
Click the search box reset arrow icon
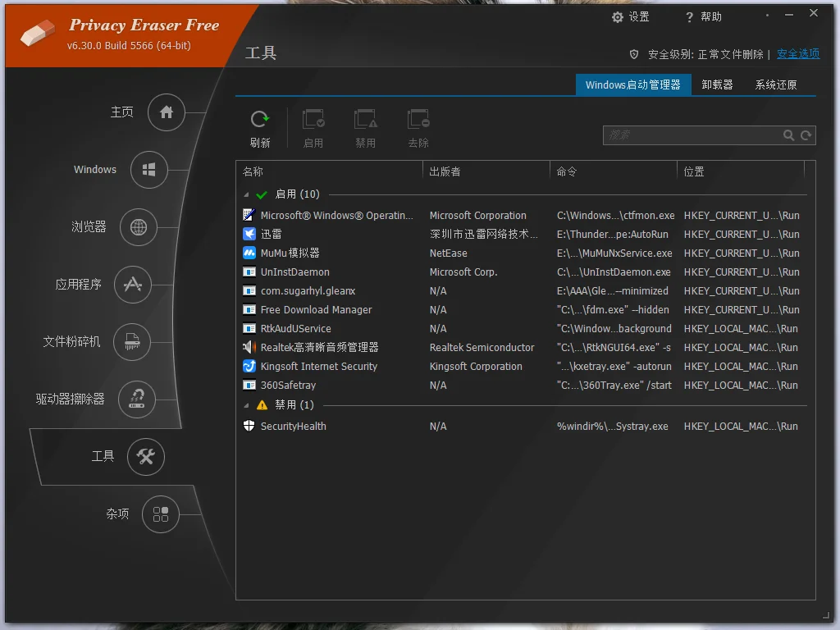(x=806, y=135)
